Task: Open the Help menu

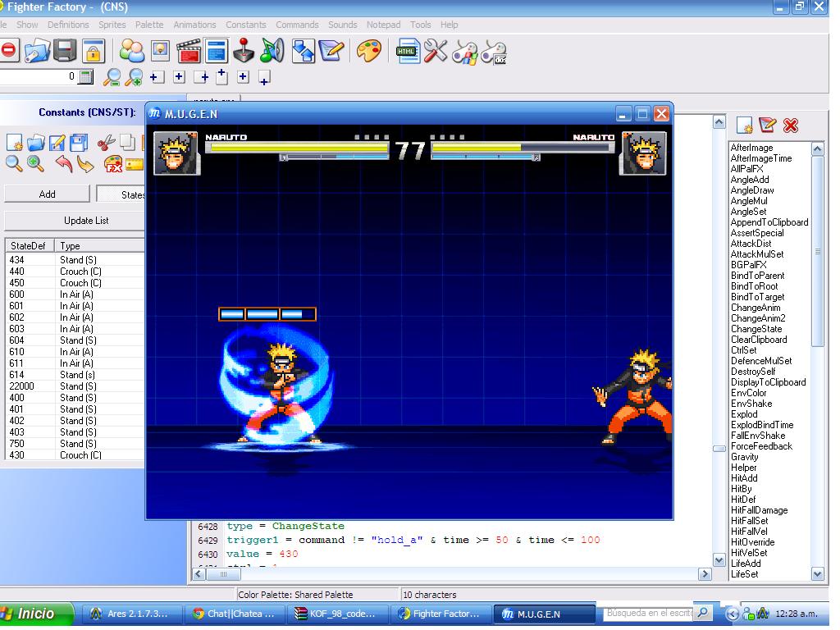Action: point(449,25)
